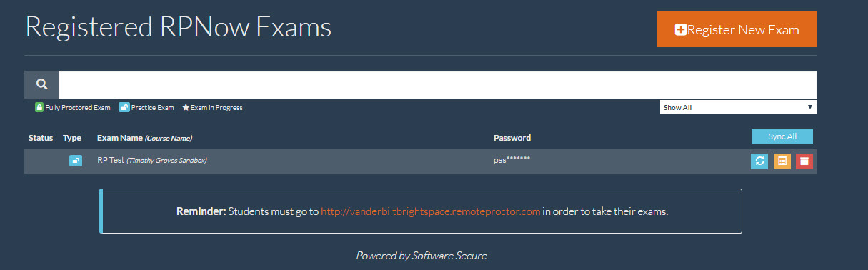868x270 pixels.
Task: Click the Password column header
Action: click(x=512, y=138)
